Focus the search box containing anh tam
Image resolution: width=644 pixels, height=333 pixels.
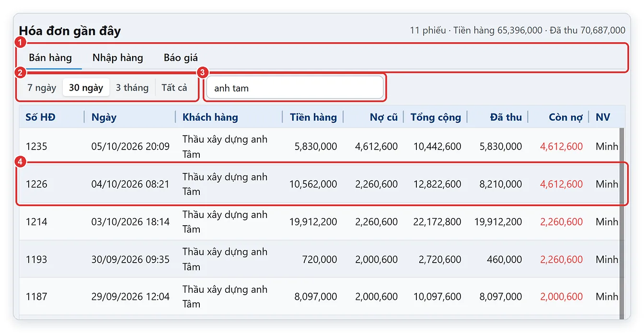tap(295, 88)
